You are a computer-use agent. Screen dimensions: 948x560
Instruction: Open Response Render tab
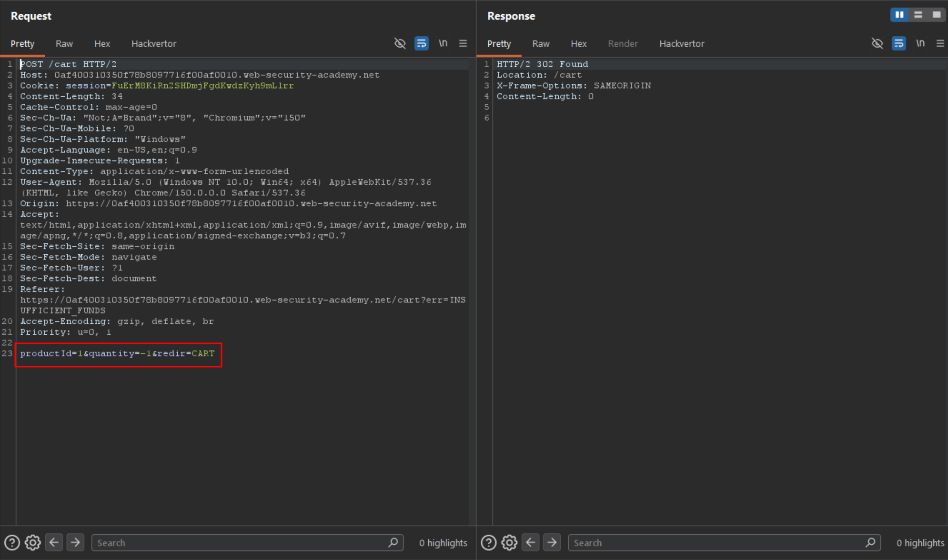click(623, 44)
